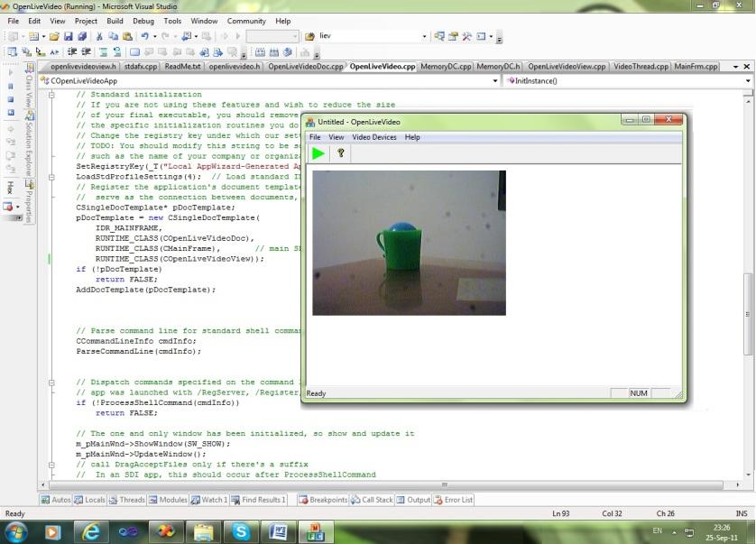The height and width of the screenshot is (544, 756).
Task: Click the Save All icon
Action: point(82,36)
